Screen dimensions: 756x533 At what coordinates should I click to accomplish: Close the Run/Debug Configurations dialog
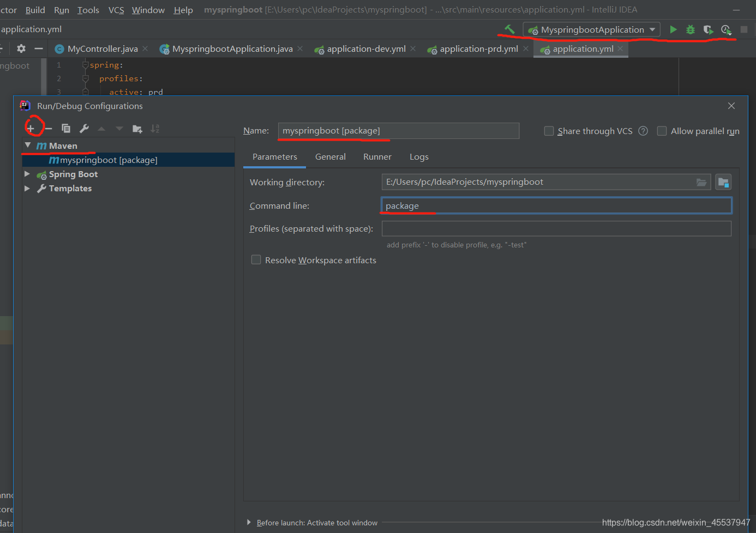[731, 106]
